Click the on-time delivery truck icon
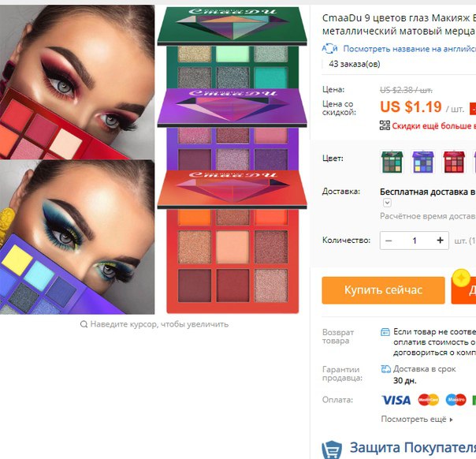The image size is (476, 459). (x=385, y=369)
